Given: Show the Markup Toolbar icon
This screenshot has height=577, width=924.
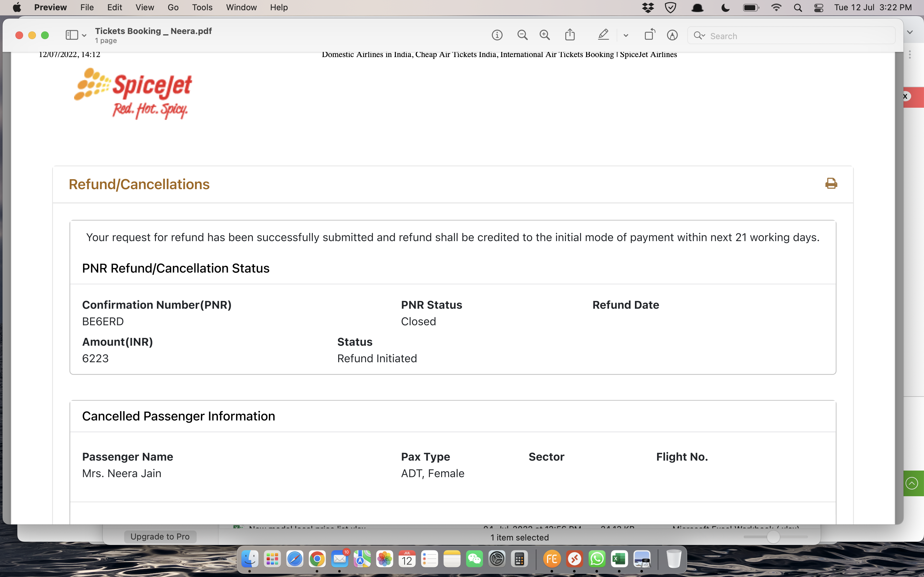Looking at the screenshot, I should pos(672,36).
